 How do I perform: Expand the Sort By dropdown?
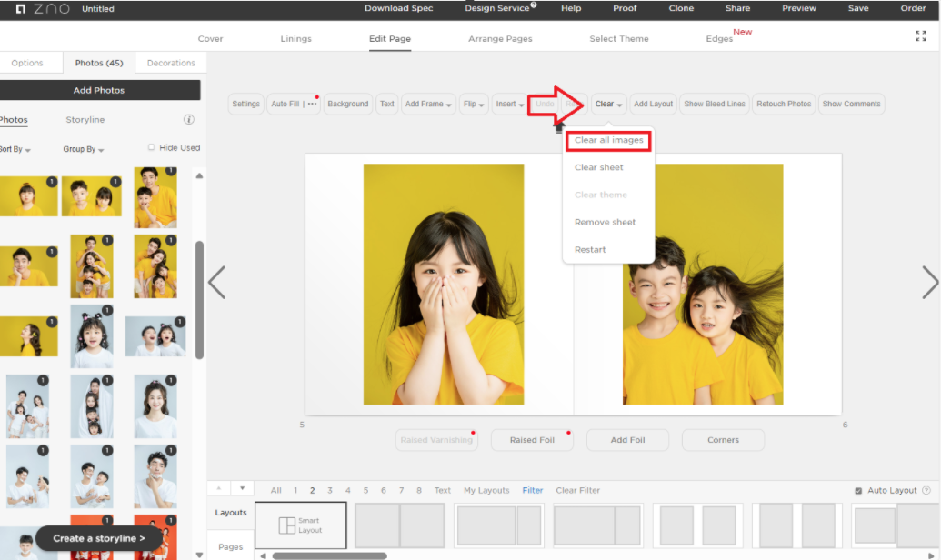click(15, 149)
